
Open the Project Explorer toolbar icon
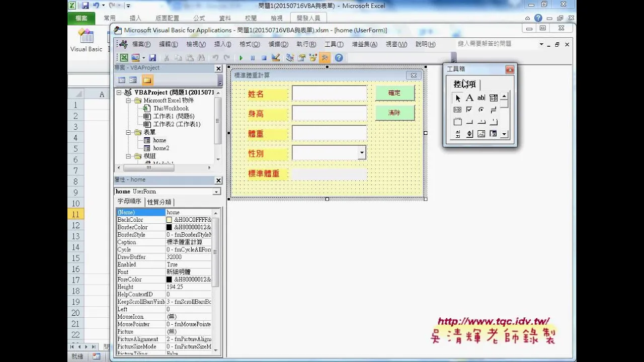(291, 58)
